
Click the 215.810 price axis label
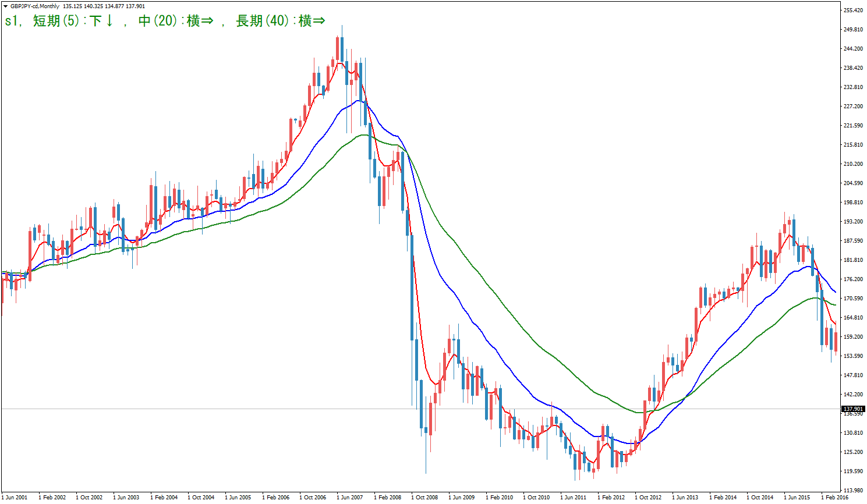point(853,145)
